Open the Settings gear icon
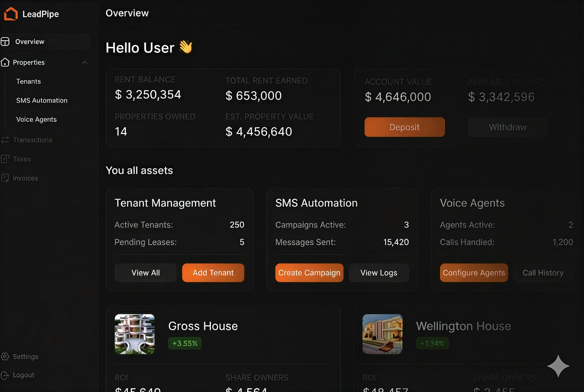Screen dimensions: 584x392 pyautogui.click(x=5, y=356)
